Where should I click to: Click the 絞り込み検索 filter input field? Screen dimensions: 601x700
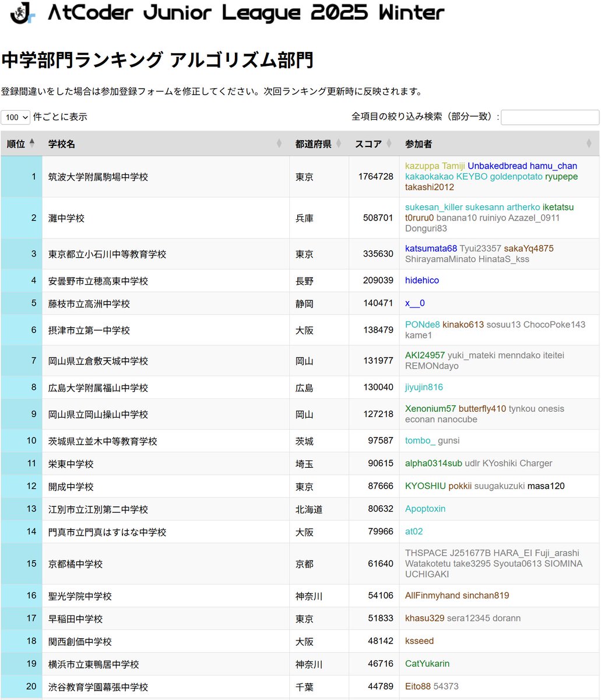click(549, 117)
